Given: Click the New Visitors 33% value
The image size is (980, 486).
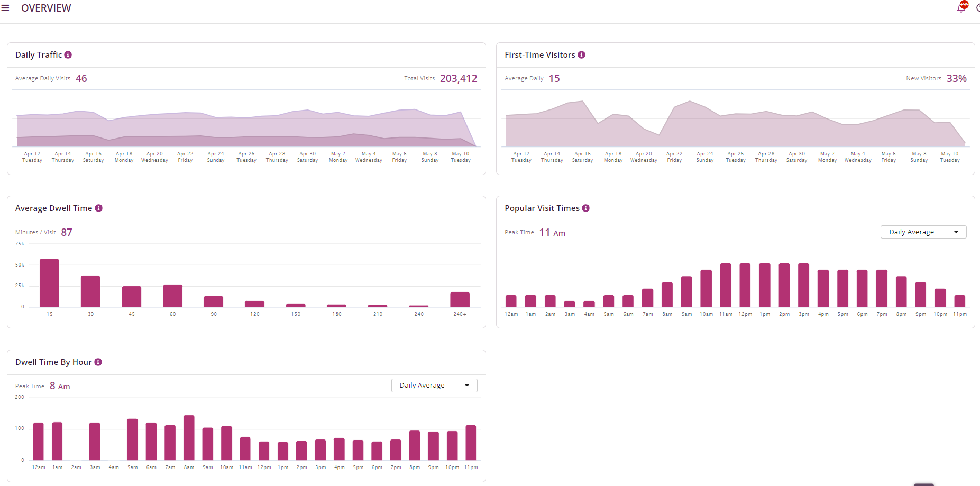Looking at the screenshot, I should pos(956,79).
